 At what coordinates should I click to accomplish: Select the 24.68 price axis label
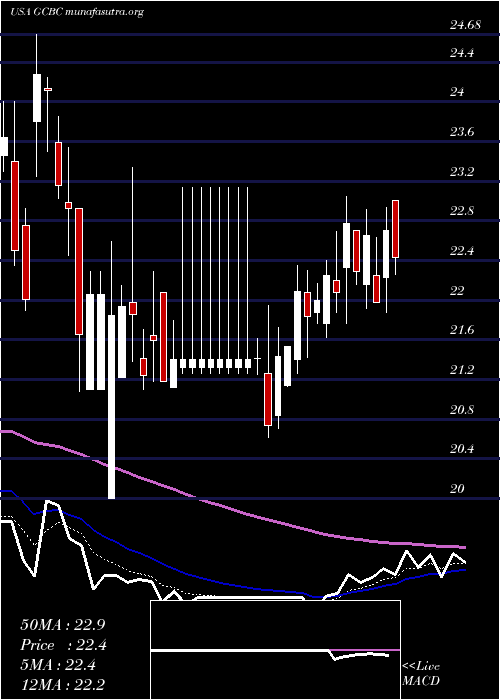click(465, 25)
